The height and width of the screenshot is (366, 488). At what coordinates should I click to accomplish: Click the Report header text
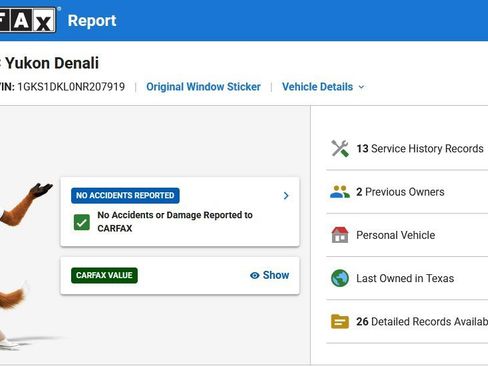(x=92, y=21)
